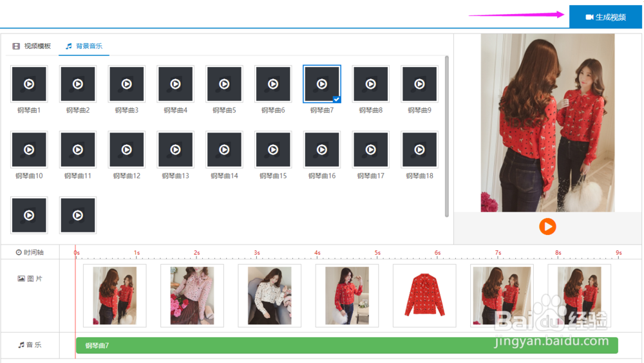Image resolution: width=644 pixels, height=363 pixels.
Task: Choose music track 钢琴曲12
Action: [126, 149]
